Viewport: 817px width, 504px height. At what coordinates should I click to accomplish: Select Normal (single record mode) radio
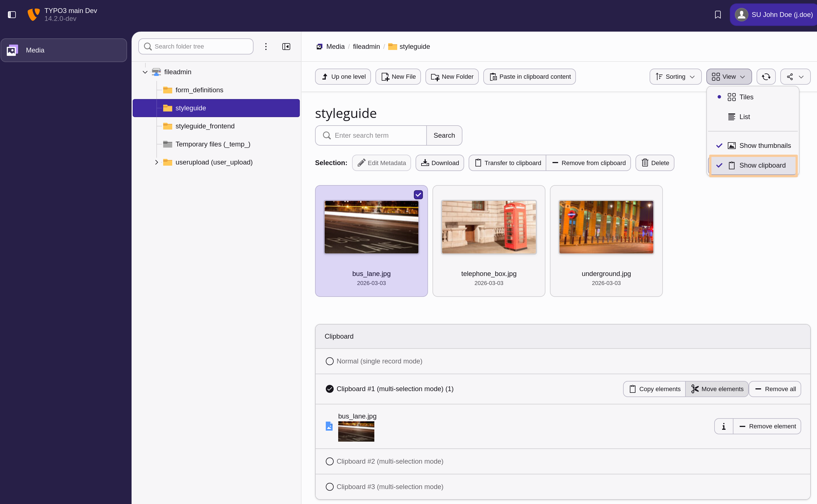[x=329, y=361]
